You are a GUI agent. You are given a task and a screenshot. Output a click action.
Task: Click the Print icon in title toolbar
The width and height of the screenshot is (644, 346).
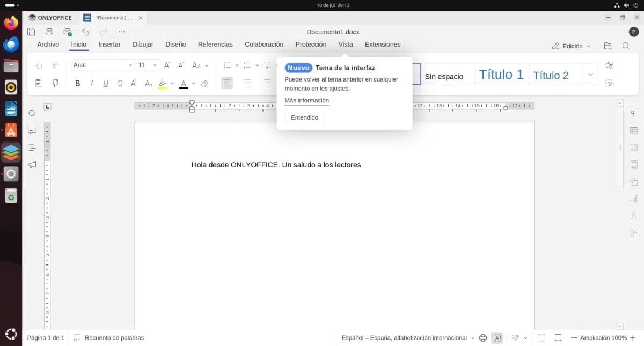point(49,32)
